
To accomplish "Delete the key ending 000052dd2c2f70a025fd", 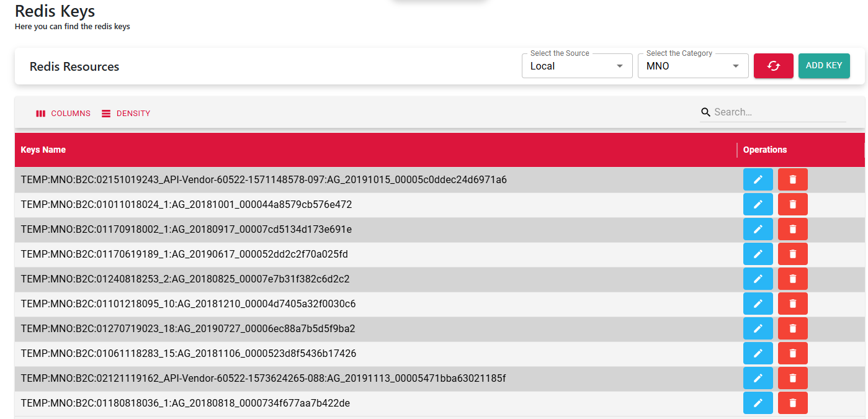I will pos(792,255).
